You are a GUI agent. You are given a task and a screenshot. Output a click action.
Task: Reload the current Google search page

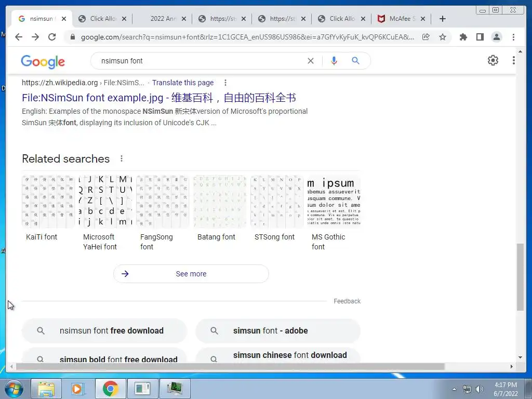pyautogui.click(x=52, y=37)
